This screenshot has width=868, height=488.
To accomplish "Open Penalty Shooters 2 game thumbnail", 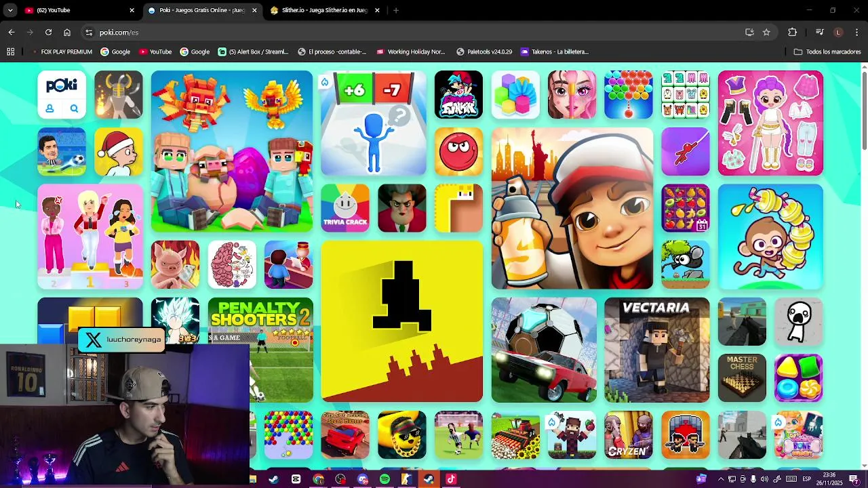I will pyautogui.click(x=261, y=350).
